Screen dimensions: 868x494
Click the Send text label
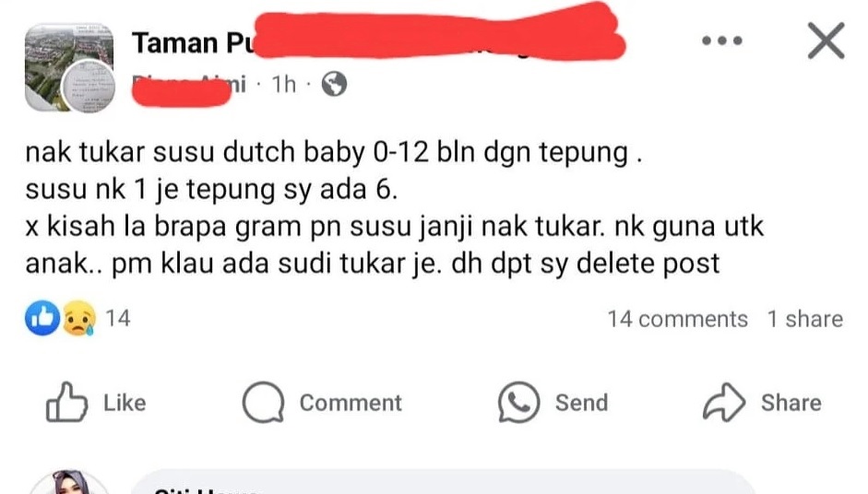[581, 403]
